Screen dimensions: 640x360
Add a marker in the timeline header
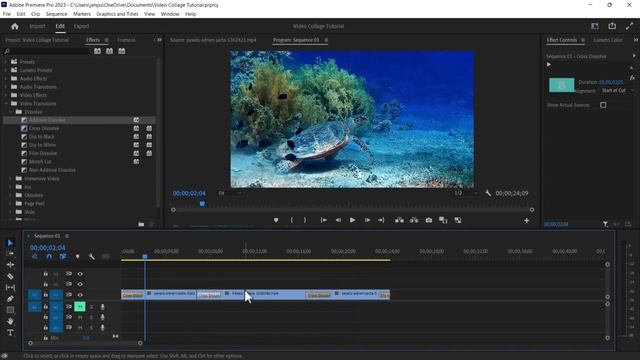[78, 256]
